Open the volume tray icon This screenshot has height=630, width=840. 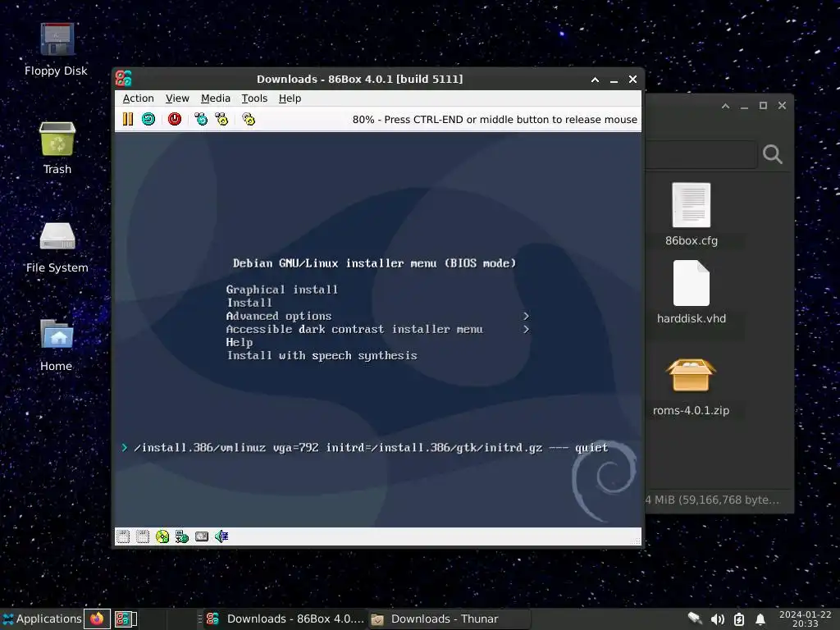point(717,619)
